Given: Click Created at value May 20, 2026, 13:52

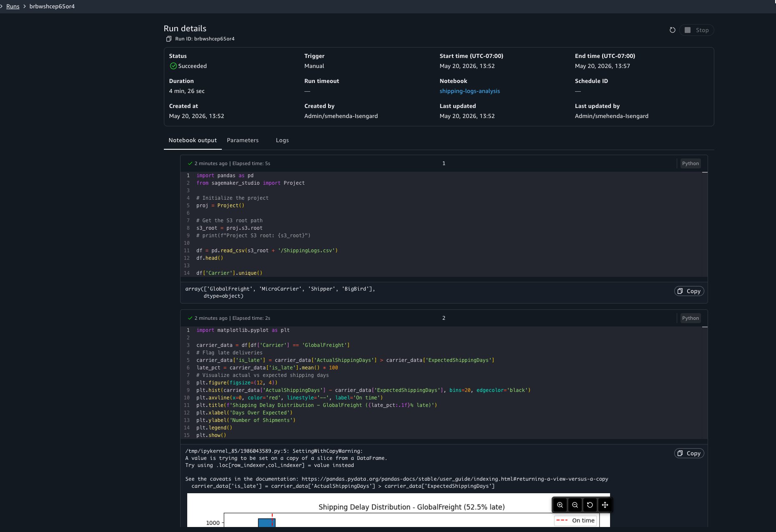Looking at the screenshot, I should pyautogui.click(x=196, y=116).
